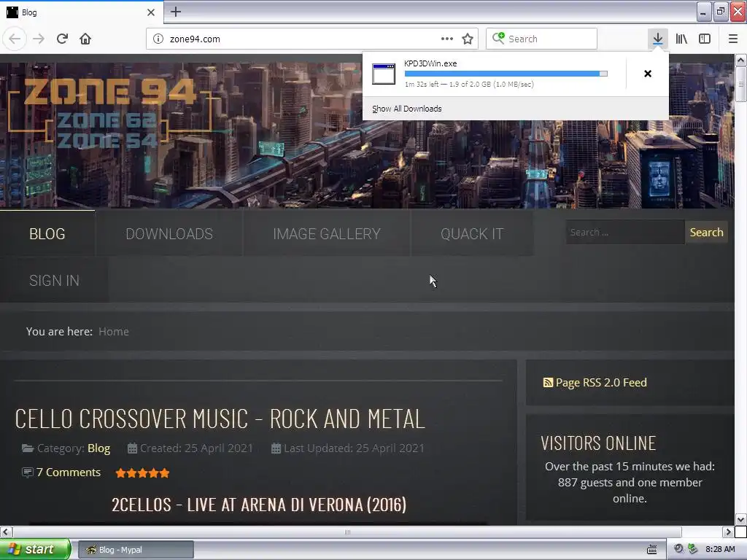This screenshot has width=747, height=560.
Task: Toggle the downloads toolbar button
Action: [x=657, y=39]
